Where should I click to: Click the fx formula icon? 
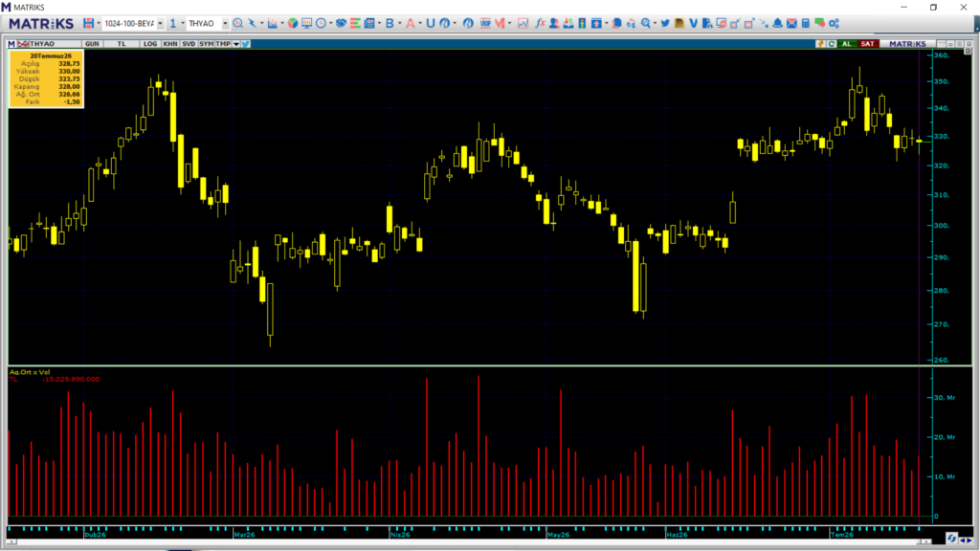pos(540,23)
